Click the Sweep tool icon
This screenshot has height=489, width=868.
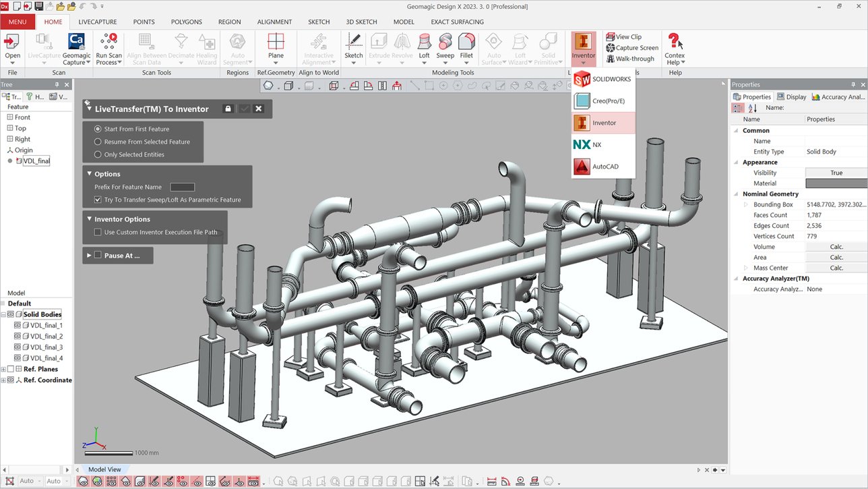coord(445,43)
